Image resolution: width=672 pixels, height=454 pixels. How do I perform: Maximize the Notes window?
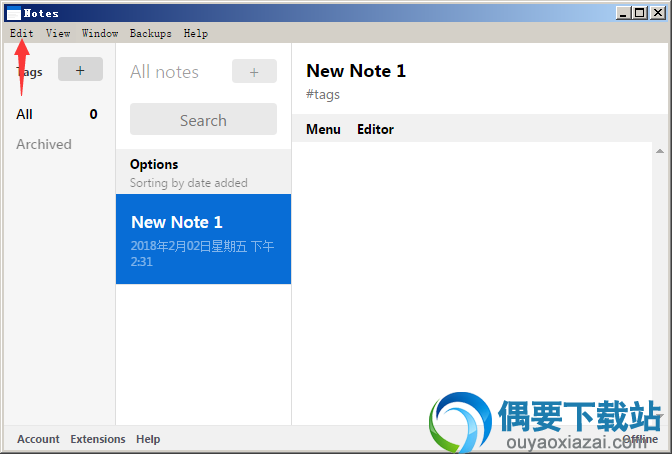click(639, 13)
